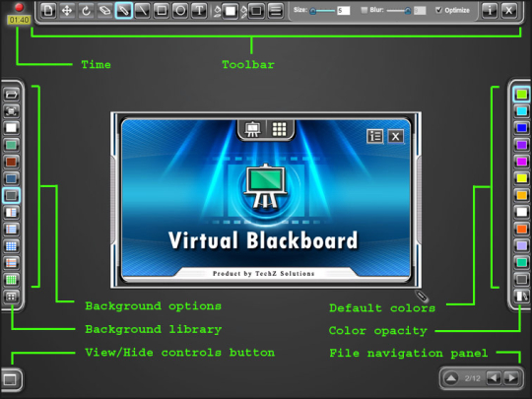
Task: Pick the yellow pen color
Action: click(x=521, y=178)
